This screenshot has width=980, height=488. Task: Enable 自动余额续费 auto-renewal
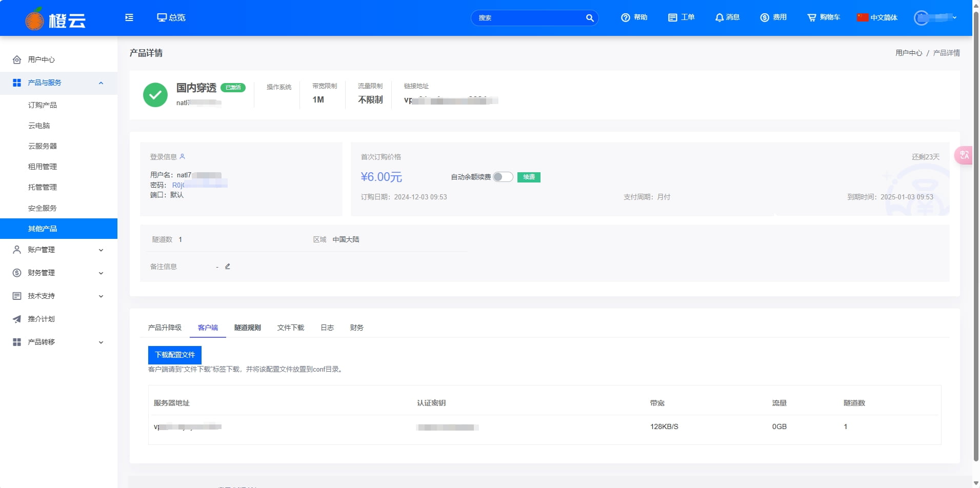coord(503,177)
